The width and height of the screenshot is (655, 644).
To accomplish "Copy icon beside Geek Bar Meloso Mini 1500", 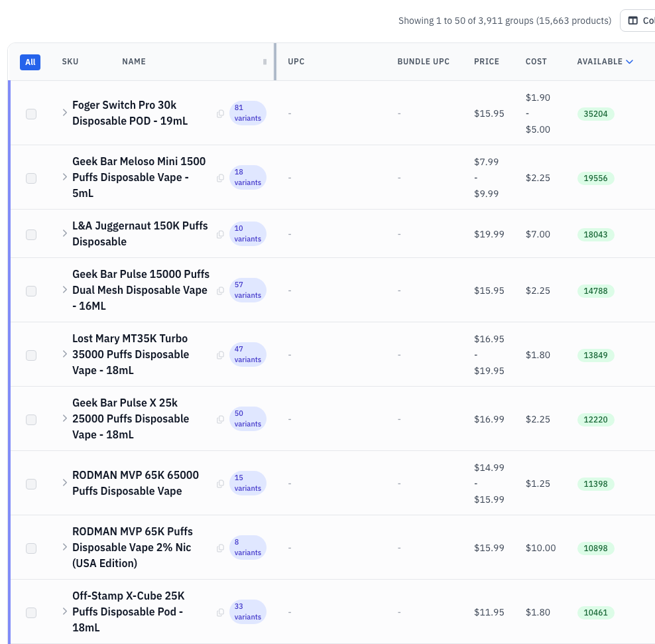I will click(221, 178).
